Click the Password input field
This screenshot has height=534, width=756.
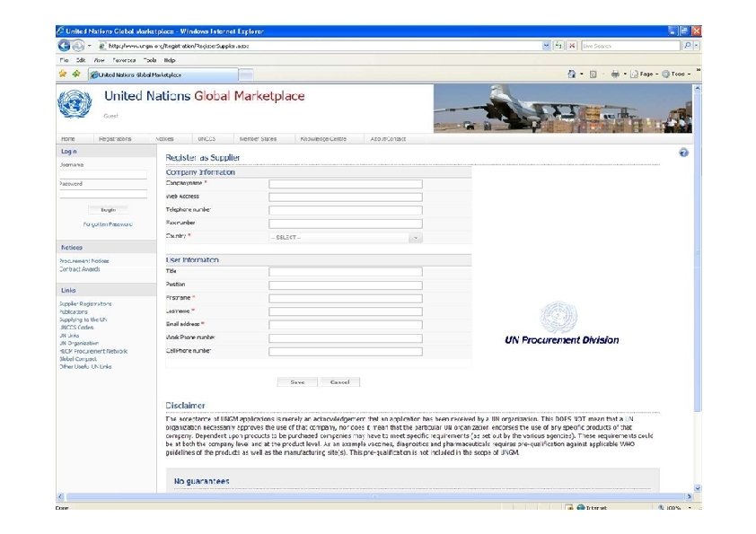103,194
